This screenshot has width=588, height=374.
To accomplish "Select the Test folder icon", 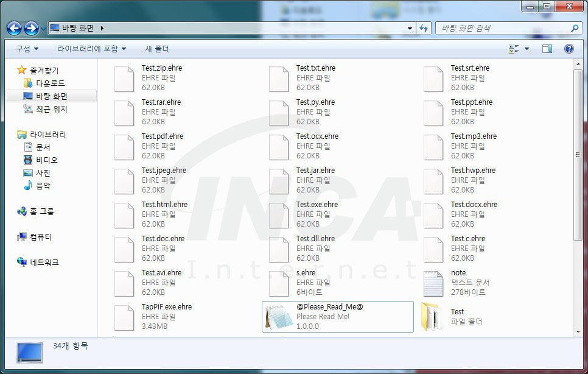I will click(431, 317).
